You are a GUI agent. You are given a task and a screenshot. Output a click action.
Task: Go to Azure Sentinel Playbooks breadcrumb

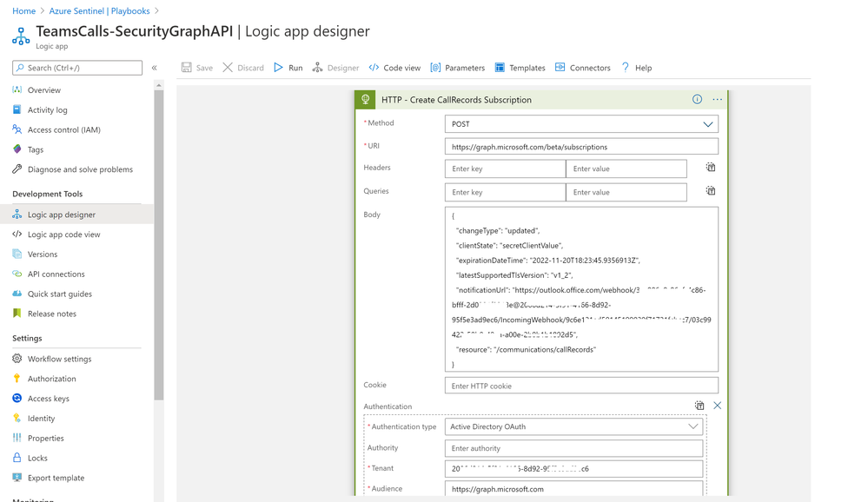coord(99,11)
